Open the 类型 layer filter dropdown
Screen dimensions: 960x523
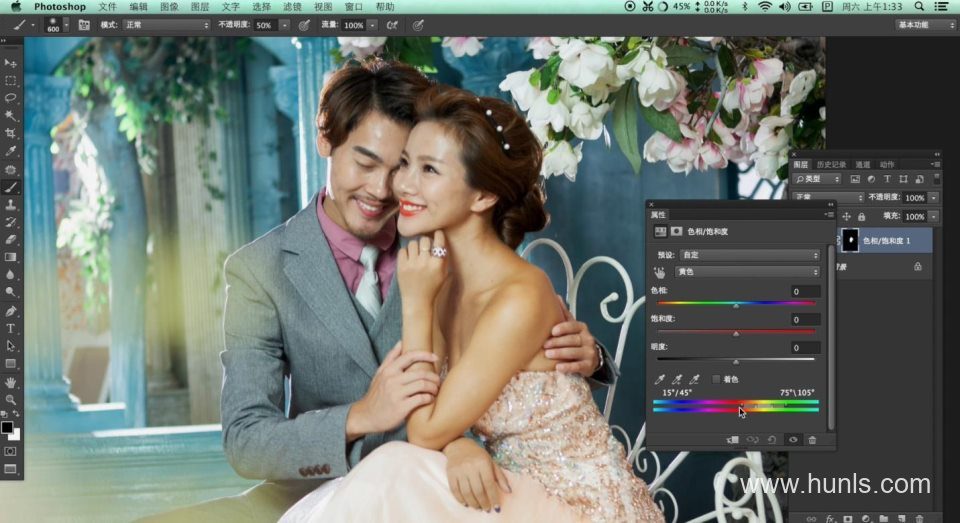817,179
